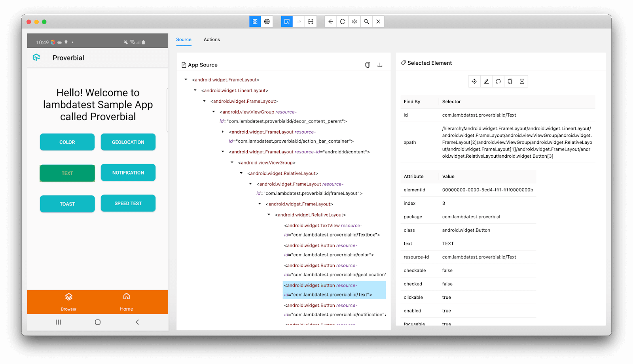Select the Button id/geoLocation tree node
This screenshot has width=633, height=364.
pos(335,270)
